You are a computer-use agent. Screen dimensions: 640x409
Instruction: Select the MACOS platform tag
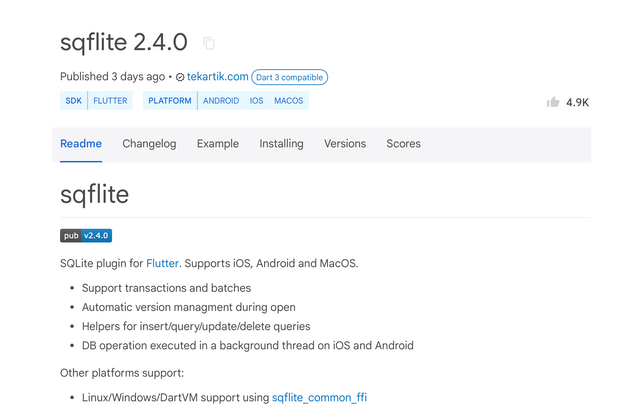pyautogui.click(x=288, y=101)
